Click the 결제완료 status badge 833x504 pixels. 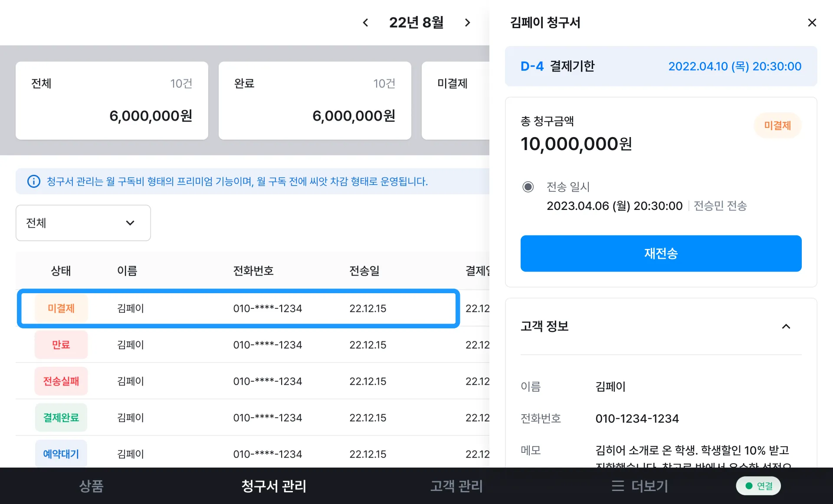coord(61,418)
